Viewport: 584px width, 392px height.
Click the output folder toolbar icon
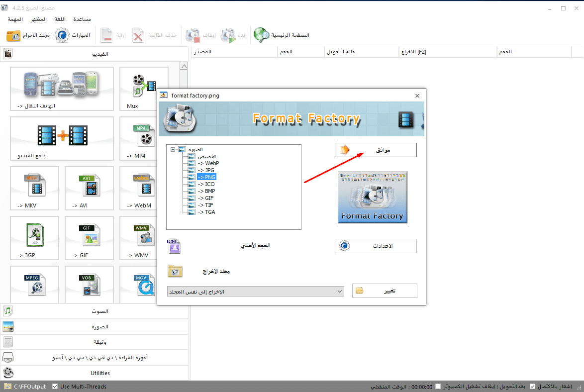pyautogui.click(x=13, y=36)
